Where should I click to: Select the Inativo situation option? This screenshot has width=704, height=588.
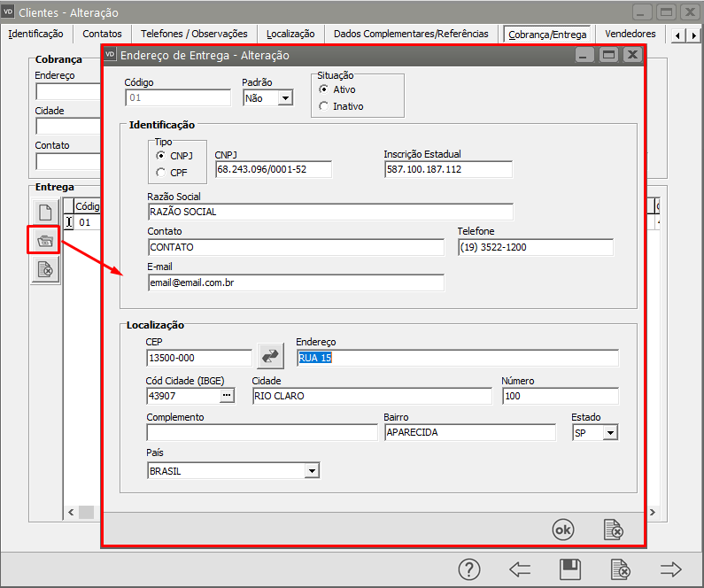coord(324,106)
